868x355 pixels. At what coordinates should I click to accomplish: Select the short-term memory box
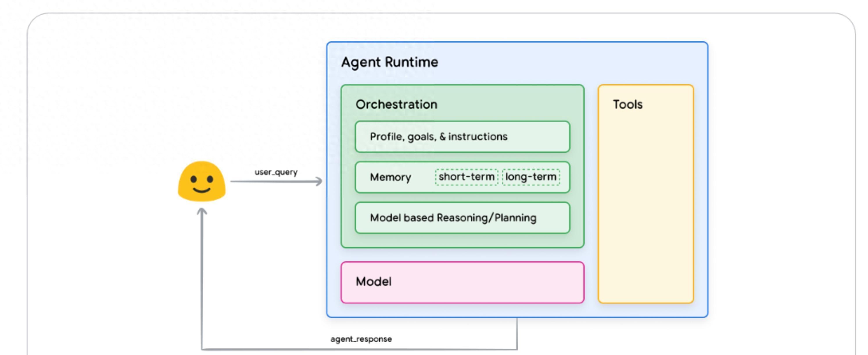click(x=466, y=177)
